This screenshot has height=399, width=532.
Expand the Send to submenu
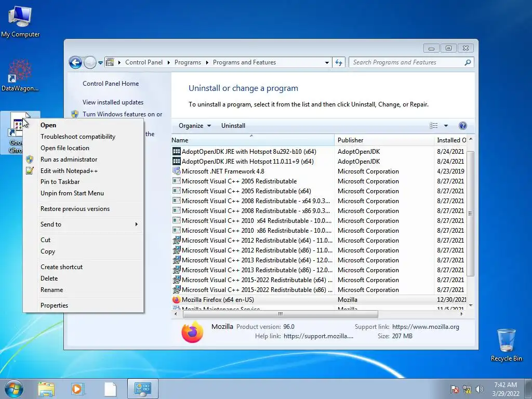tap(137, 224)
